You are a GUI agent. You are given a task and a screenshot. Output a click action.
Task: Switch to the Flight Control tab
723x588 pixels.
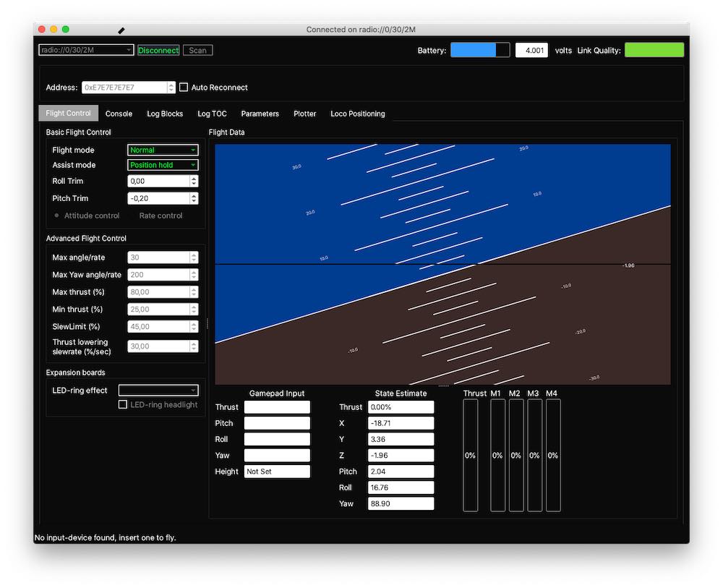68,113
